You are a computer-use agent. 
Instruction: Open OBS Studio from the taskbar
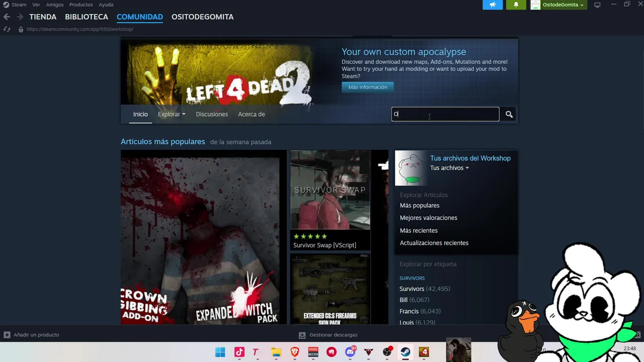click(x=387, y=352)
